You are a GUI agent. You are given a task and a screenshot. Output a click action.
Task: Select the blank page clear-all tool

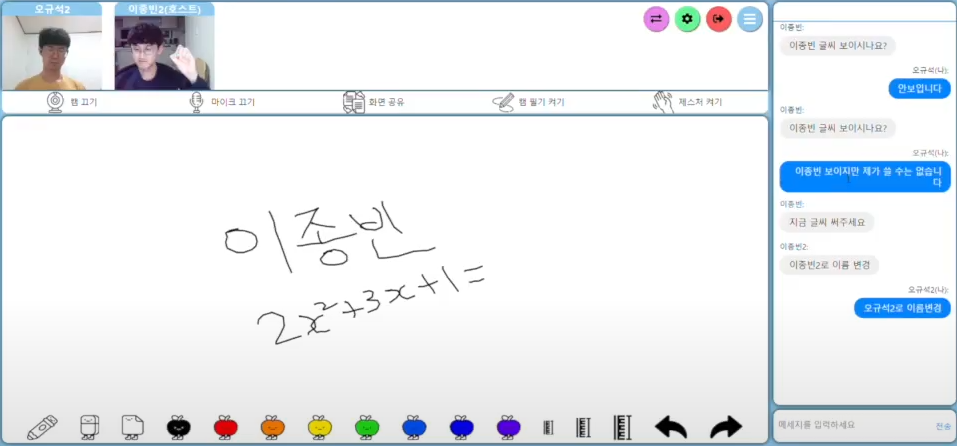tap(132, 426)
